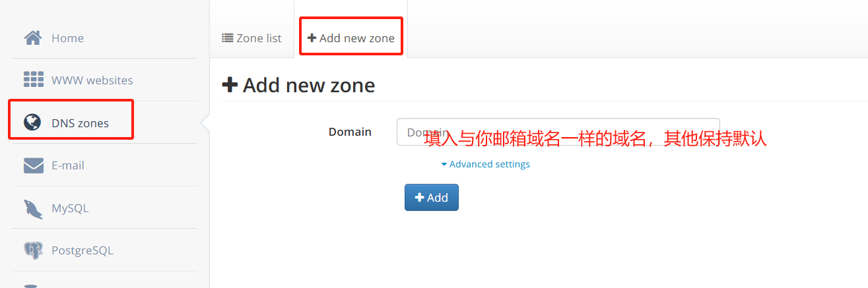
Task: Click the DNS zones globe icon
Action: 32,123
